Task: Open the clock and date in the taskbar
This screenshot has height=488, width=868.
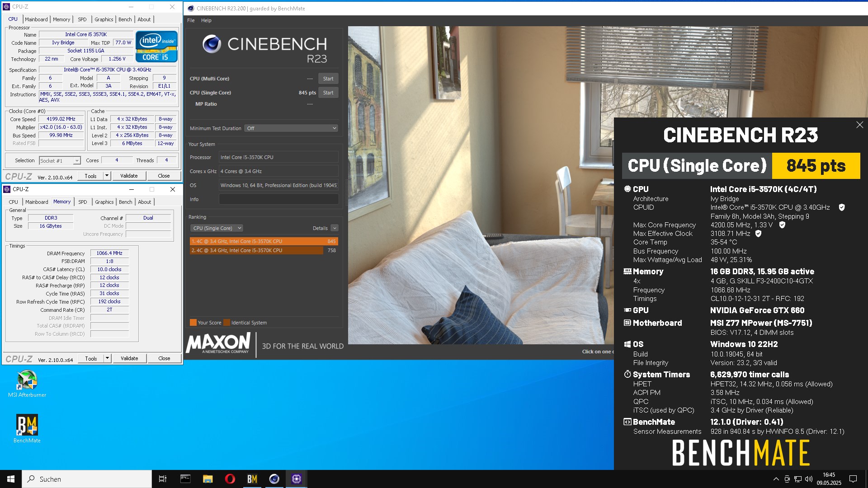Action: (829, 479)
